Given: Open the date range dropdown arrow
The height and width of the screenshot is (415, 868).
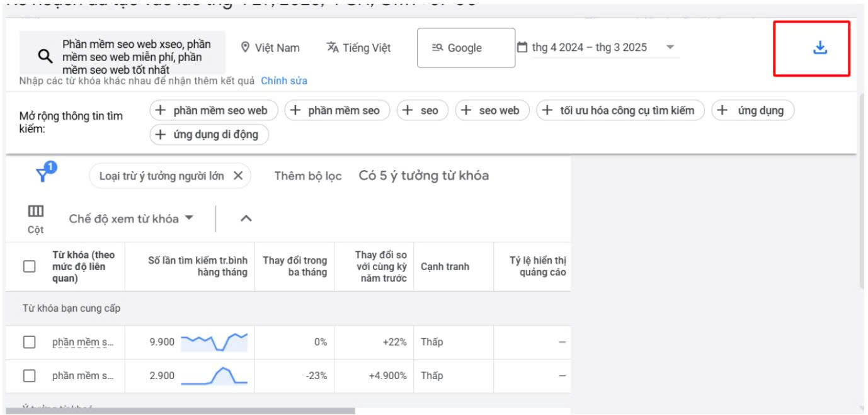Looking at the screenshot, I should 670,48.
